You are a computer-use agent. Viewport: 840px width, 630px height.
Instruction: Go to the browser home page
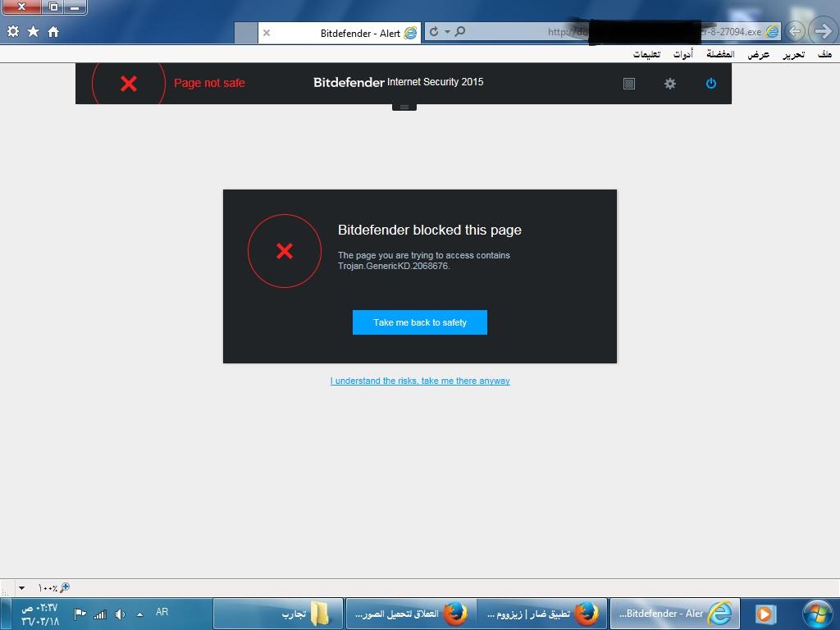pyautogui.click(x=53, y=32)
